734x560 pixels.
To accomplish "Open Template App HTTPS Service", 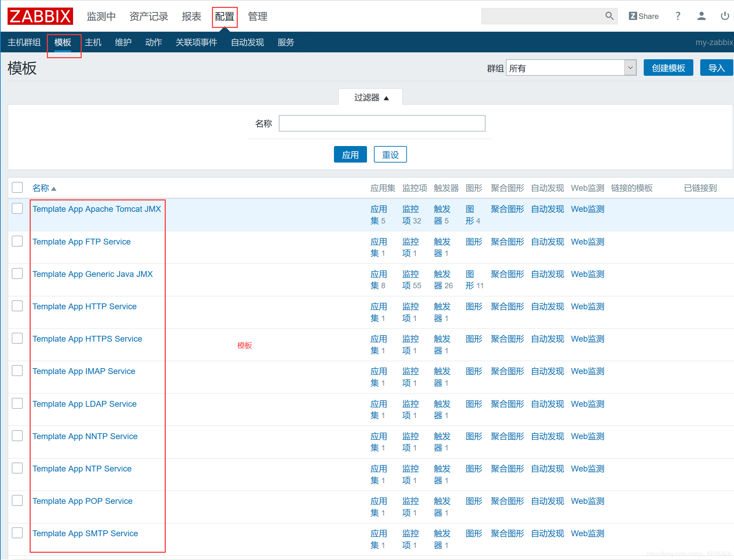I will click(x=88, y=339).
